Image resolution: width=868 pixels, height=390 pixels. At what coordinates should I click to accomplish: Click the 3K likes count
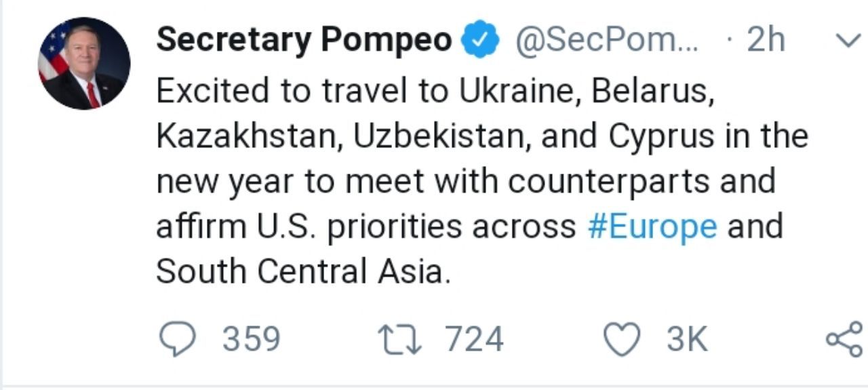(687, 339)
